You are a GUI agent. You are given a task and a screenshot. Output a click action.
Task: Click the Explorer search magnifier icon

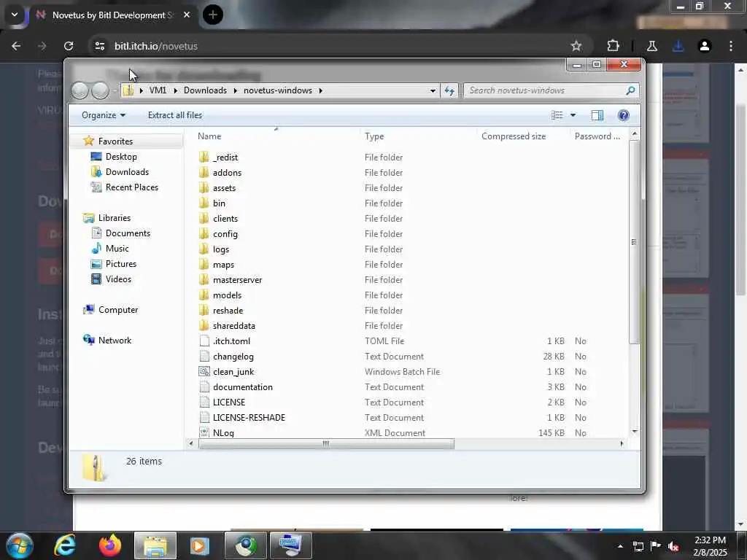pyautogui.click(x=630, y=90)
